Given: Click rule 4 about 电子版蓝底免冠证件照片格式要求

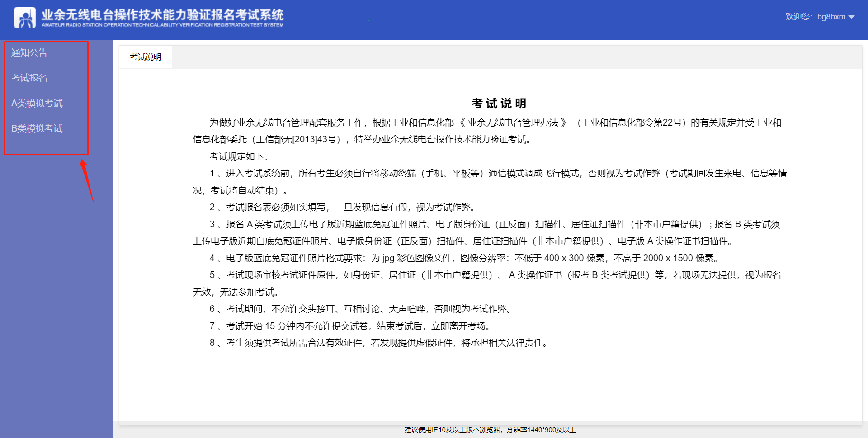Looking at the screenshot, I should coord(464,258).
